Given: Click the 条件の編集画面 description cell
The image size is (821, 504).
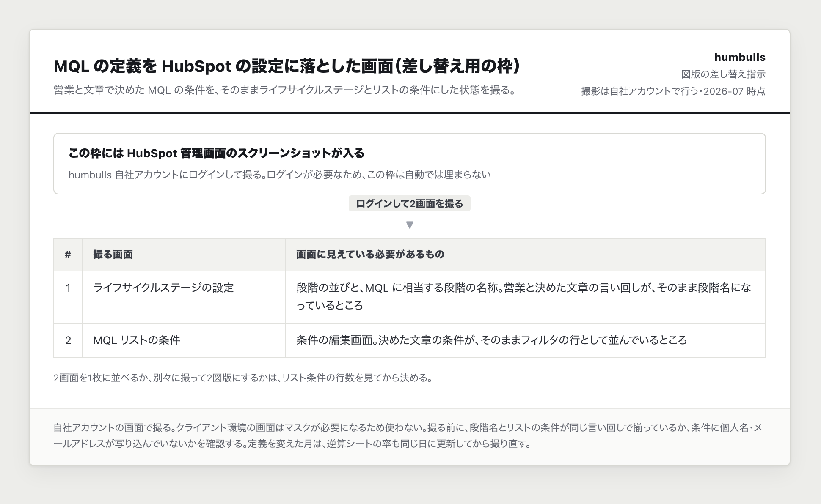Looking at the screenshot, I should (526, 340).
